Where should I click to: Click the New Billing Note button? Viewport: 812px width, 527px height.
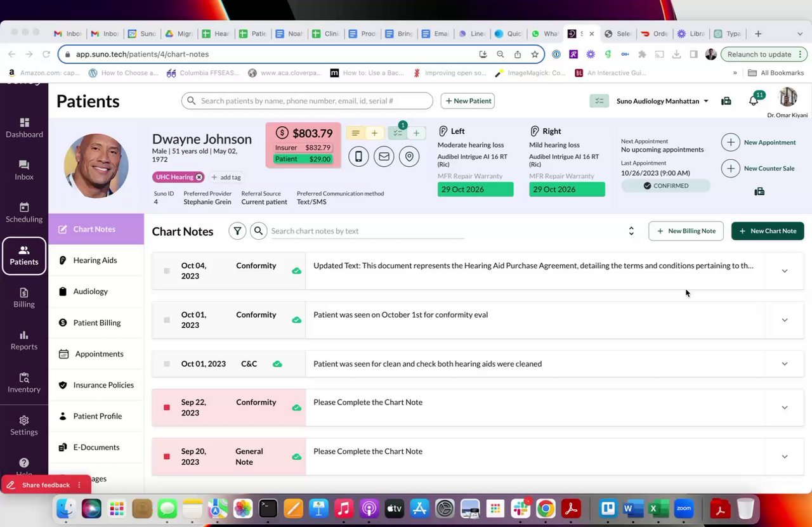point(686,231)
